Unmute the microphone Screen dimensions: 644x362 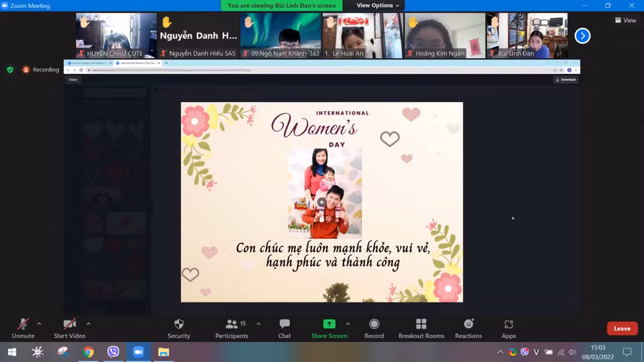click(23, 325)
